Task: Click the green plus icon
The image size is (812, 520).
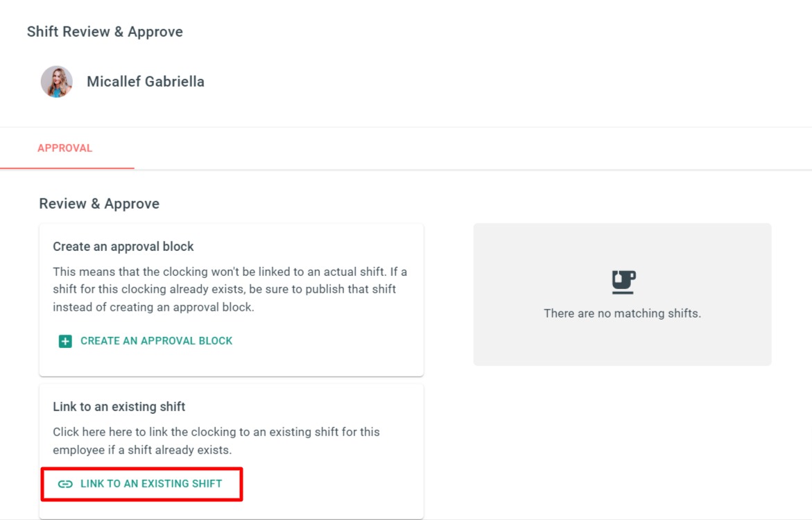Action: coord(65,341)
